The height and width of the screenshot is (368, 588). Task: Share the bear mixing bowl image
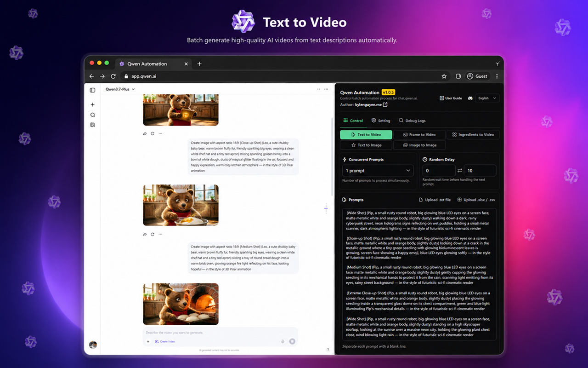(145, 234)
